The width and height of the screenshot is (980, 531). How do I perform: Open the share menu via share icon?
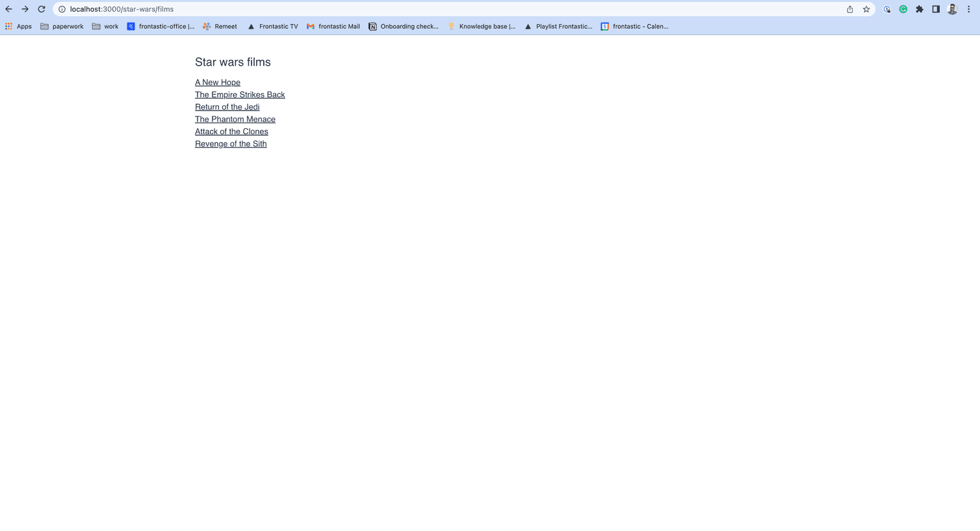(849, 9)
